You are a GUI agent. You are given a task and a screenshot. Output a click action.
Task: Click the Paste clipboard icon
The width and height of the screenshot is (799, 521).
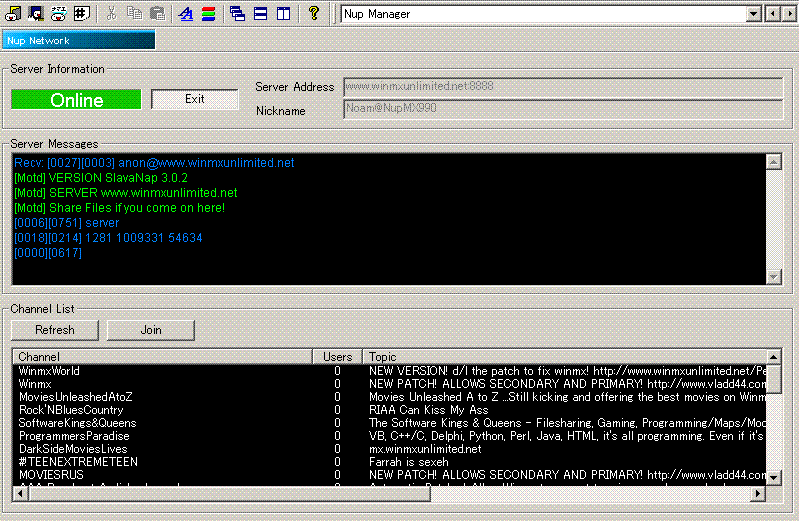[x=157, y=13]
